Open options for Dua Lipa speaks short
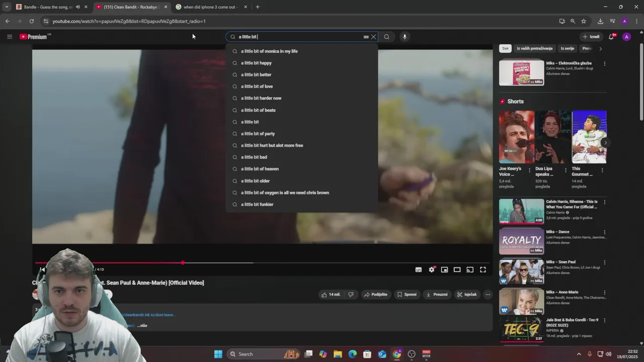 tap(566, 170)
